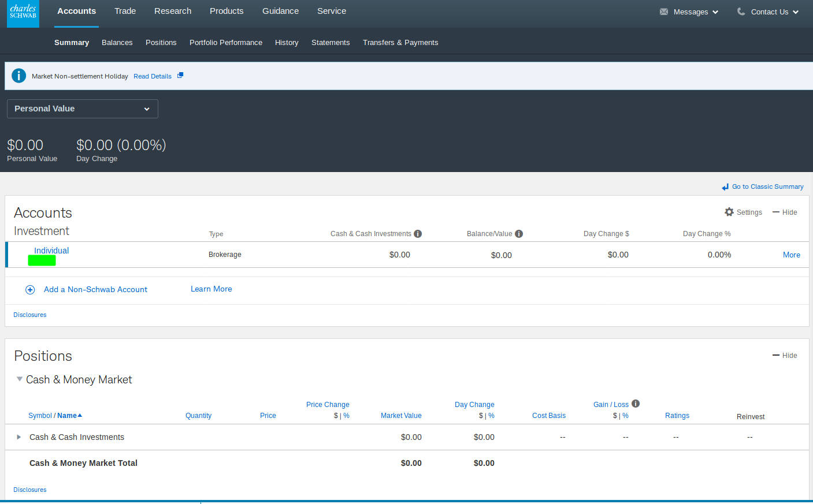Viewport: 813px width, 504px height.
Task: Click the blue information icon in the holiday notice
Action: click(19, 76)
